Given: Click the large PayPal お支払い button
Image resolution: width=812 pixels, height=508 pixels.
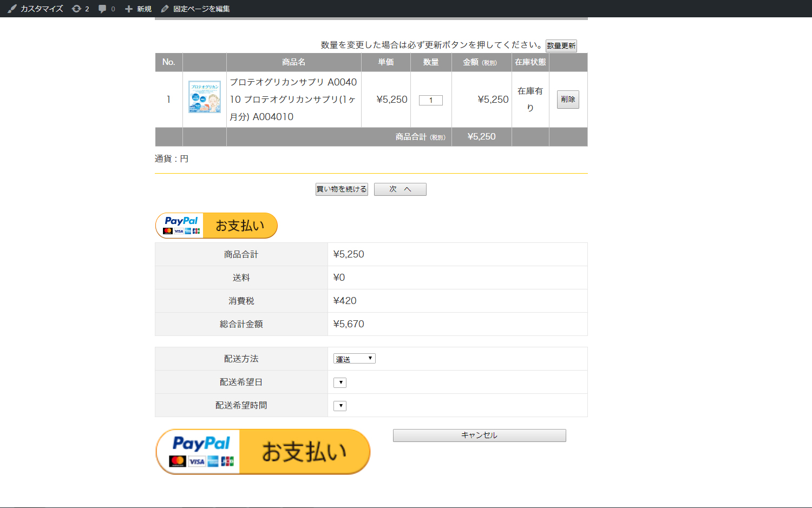Looking at the screenshot, I should coord(263,452).
